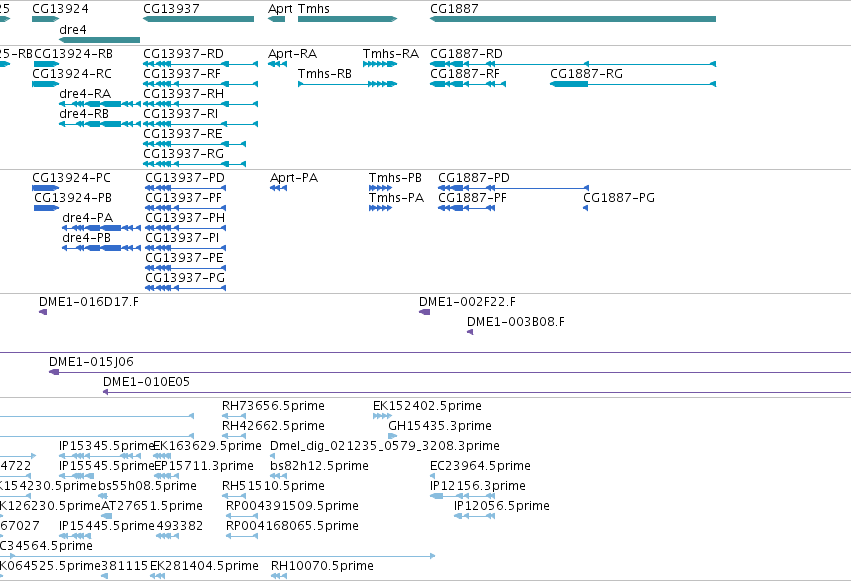Select protein CG1887-PD
851x581 pixels.
[474, 178]
